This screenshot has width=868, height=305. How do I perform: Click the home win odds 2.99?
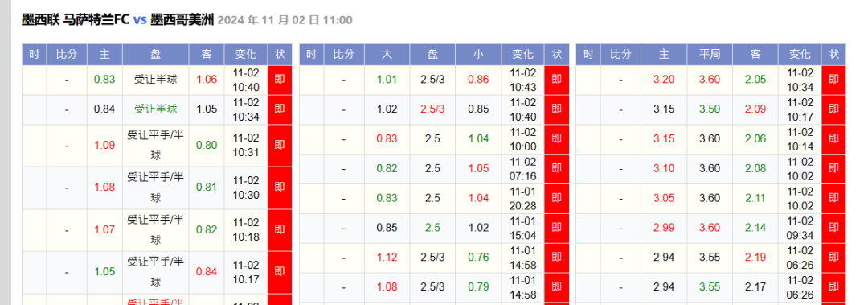[x=664, y=228]
